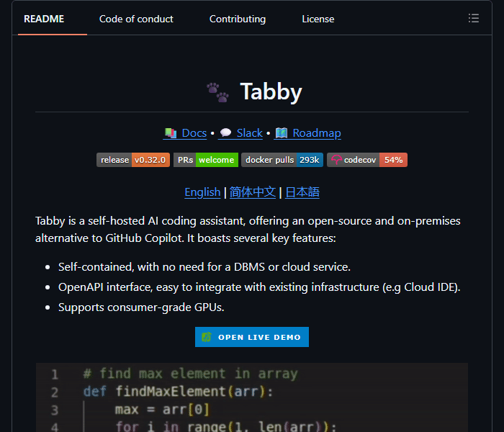The width and height of the screenshot is (504, 432).
Task: Click the Open Live Demo button
Action: (x=252, y=337)
